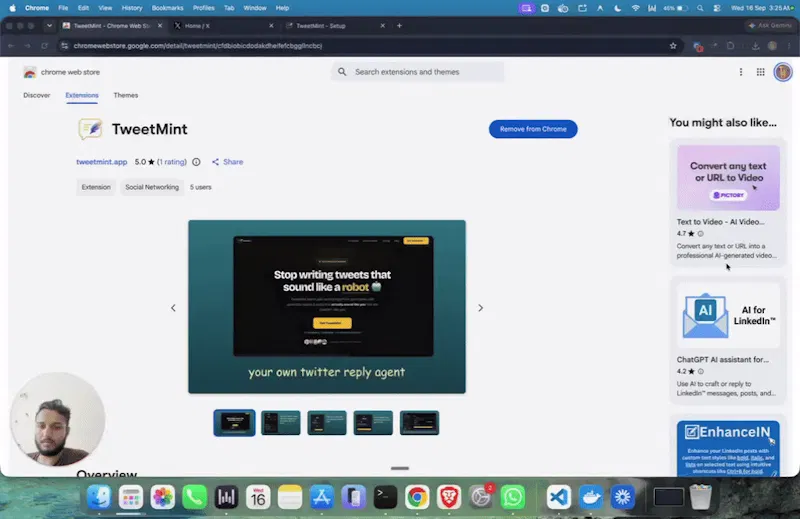
Task: Open a new browser tab
Action: (399, 26)
